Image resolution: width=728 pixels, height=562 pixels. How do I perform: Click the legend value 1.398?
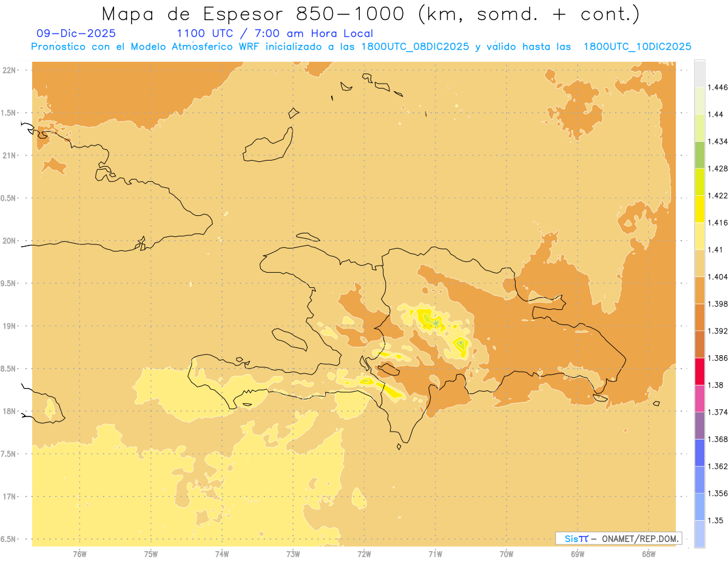[x=717, y=304]
